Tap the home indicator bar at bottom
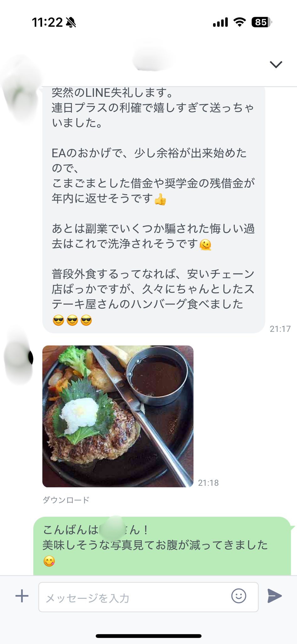 (x=148, y=636)
